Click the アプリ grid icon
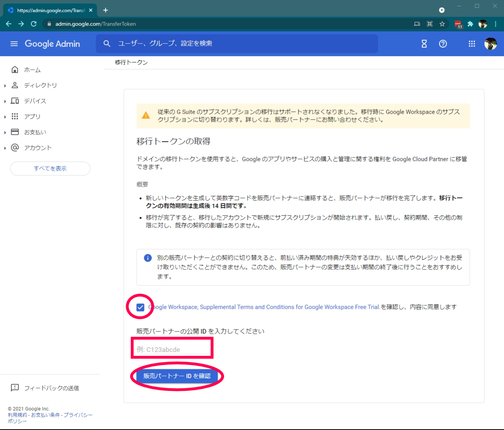 pos(15,116)
